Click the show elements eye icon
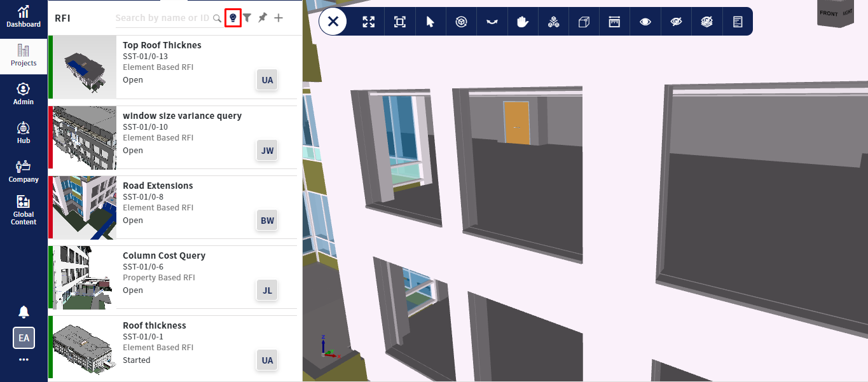868x382 pixels. [x=645, y=22]
